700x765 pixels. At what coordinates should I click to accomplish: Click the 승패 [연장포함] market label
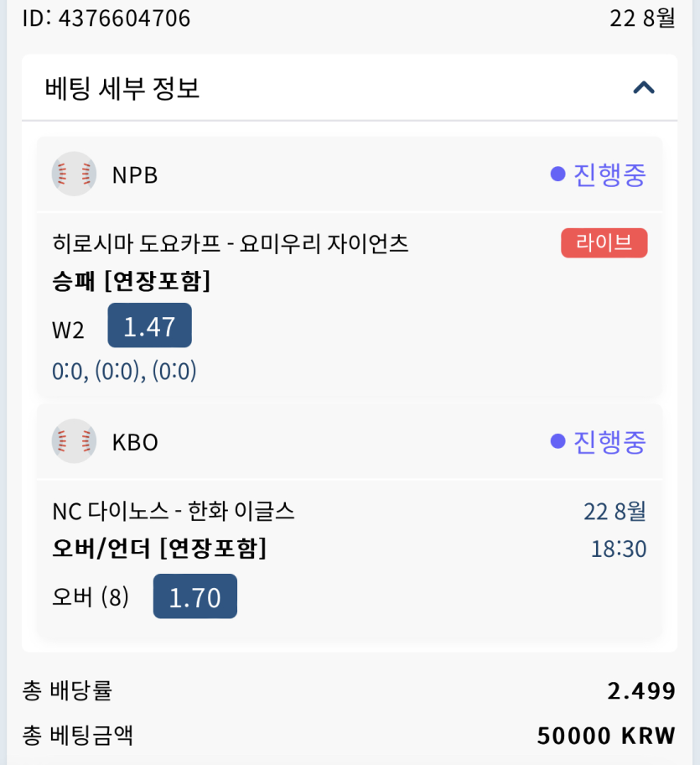(x=132, y=281)
